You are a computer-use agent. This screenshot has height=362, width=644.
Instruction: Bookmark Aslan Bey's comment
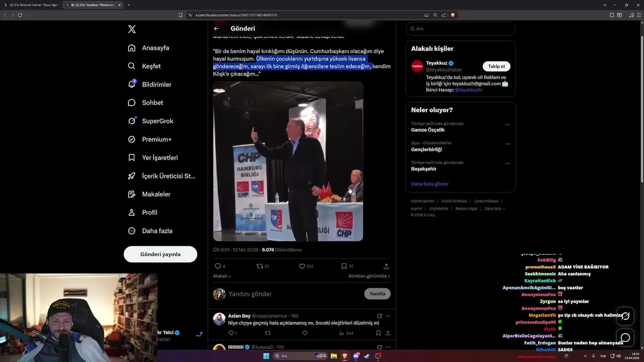tap(379, 333)
